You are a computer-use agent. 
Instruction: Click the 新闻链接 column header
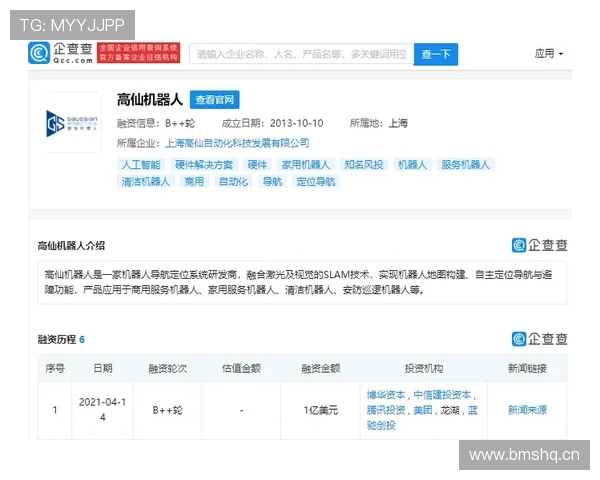pyautogui.click(x=527, y=369)
